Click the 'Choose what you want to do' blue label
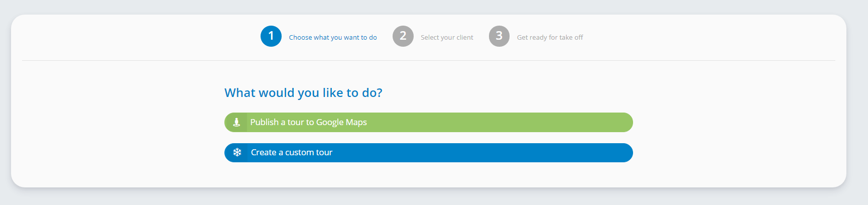Screen dimensions: 868x205 (333, 37)
